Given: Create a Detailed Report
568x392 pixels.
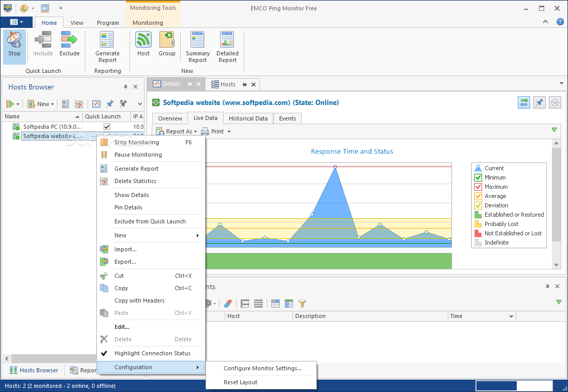Looking at the screenshot, I should 227,47.
